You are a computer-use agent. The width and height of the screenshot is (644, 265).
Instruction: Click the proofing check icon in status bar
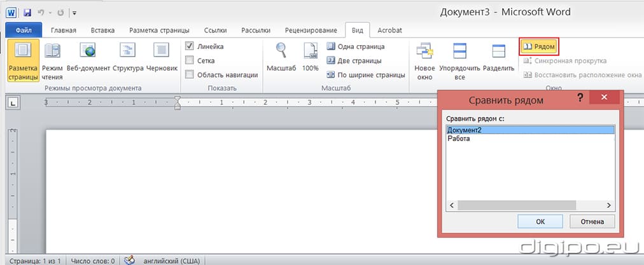pyautogui.click(x=129, y=260)
